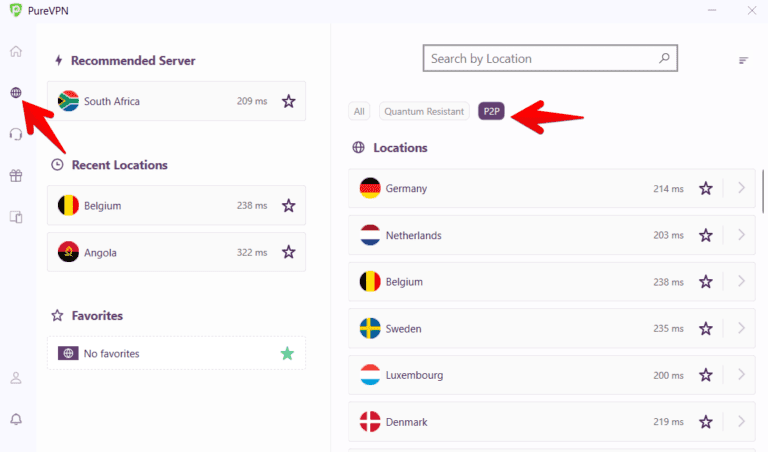Open the devices icon in sidebar
The width and height of the screenshot is (768, 452).
[x=16, y=216]
